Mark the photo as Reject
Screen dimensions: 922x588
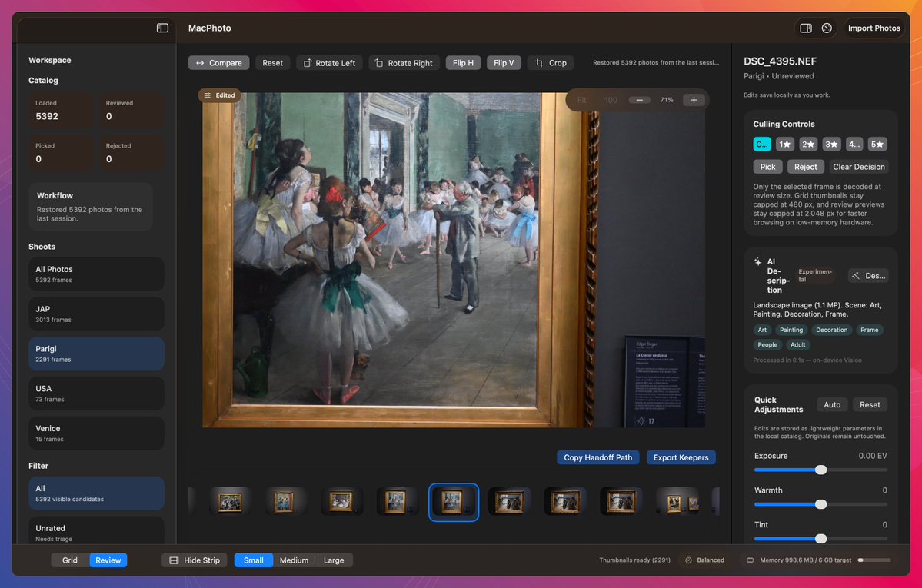coord(805,167)
